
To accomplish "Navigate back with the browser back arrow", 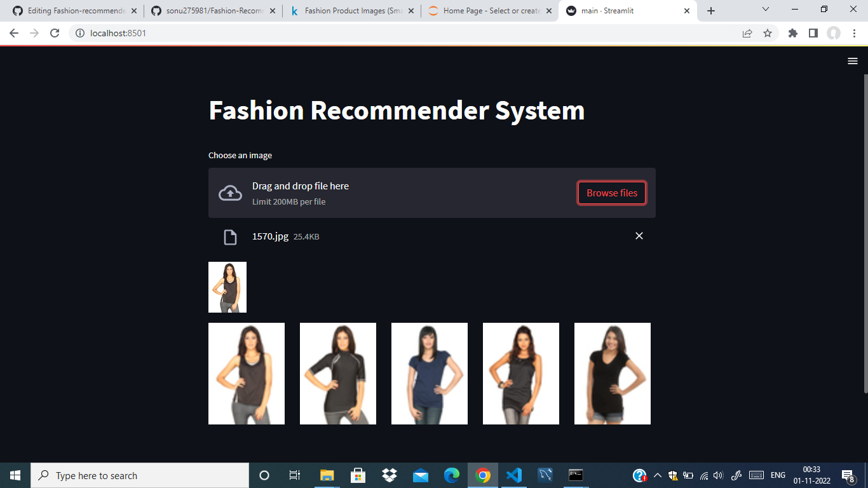I will (13, 32).
